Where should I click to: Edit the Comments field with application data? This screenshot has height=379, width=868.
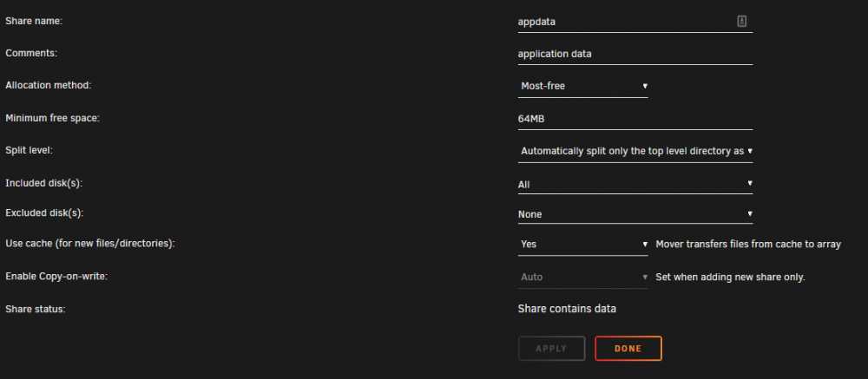[x=635, y=55]
